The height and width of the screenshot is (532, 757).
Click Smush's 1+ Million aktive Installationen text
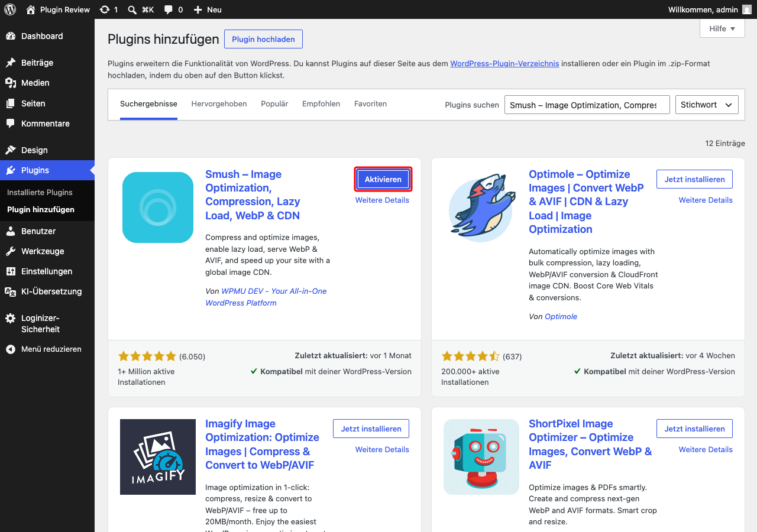pos(146,377)
